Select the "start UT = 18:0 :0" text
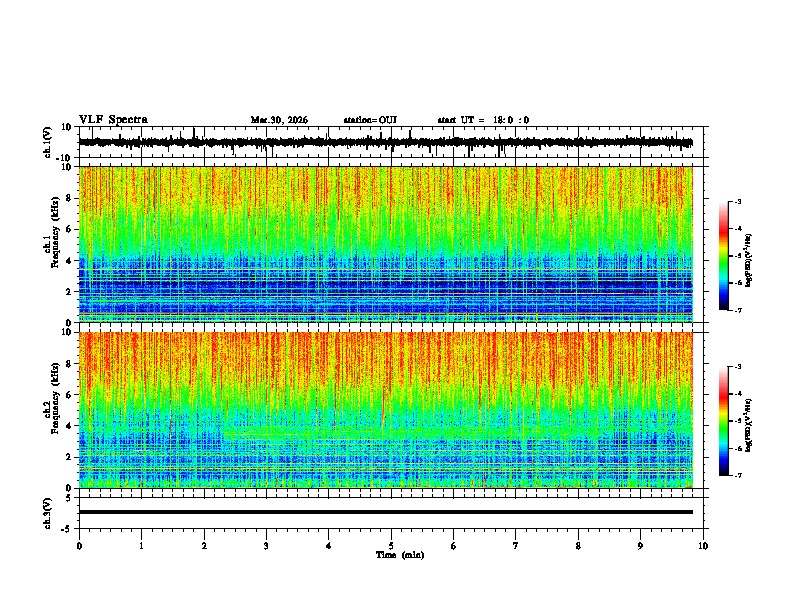 (x=483, y=120)
